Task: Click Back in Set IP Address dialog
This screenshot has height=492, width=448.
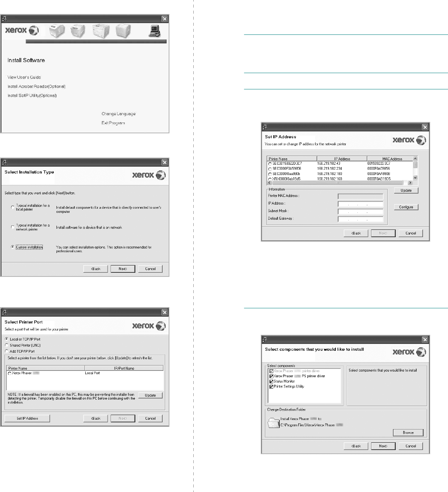Action: point(356,233)
